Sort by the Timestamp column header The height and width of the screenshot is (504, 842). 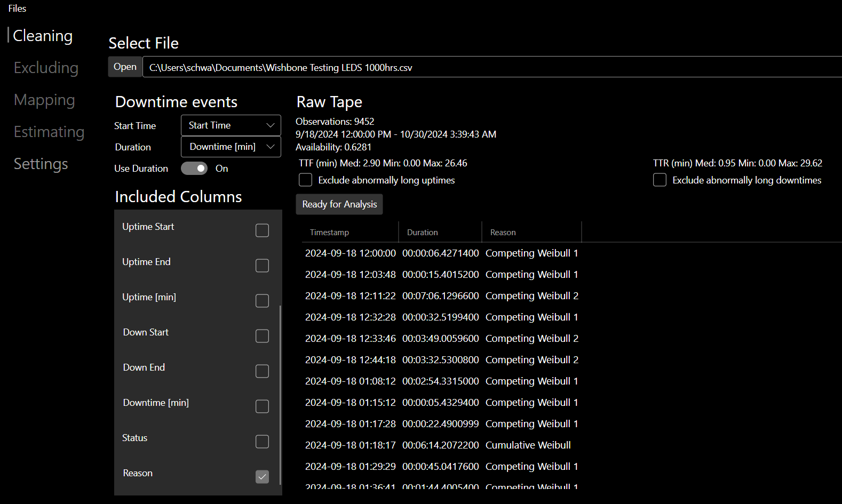tap(329, 233)
